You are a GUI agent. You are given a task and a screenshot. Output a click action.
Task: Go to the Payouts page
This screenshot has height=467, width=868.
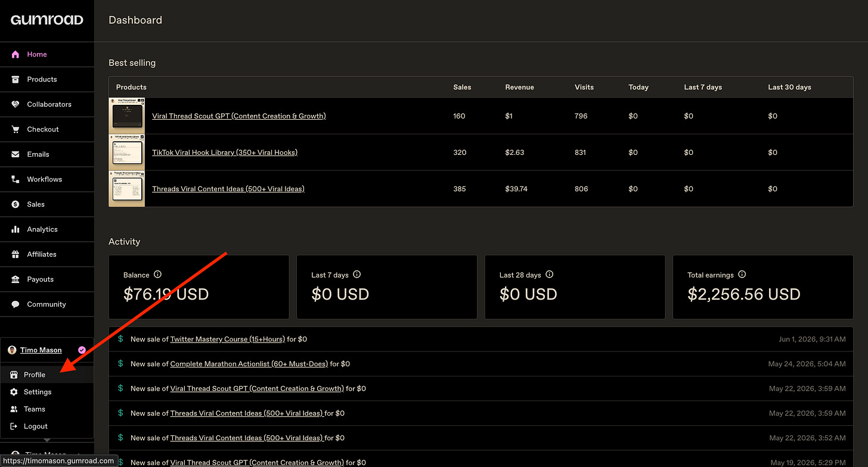(x=47, y=279)
